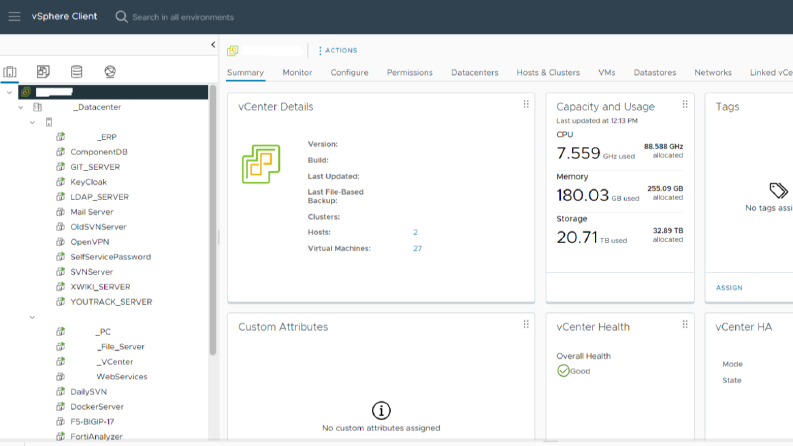Open the Summary tab
This screenshot has height=446, width=793.
245,72
